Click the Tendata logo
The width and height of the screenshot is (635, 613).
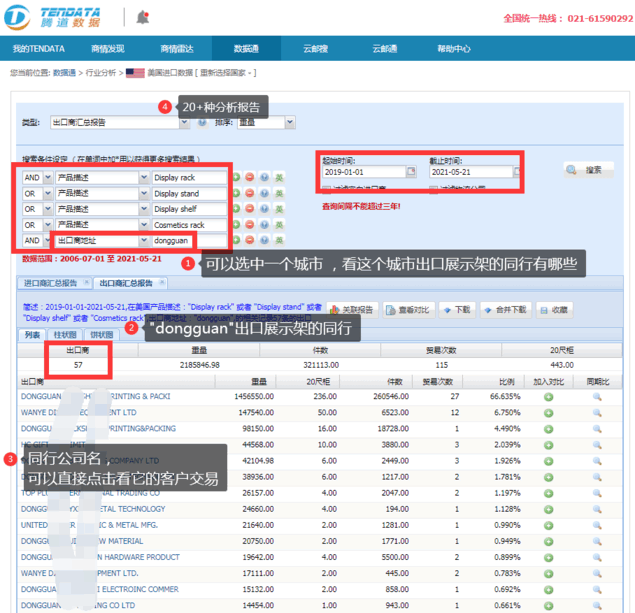pyautogui.click(x=52, y=17)
